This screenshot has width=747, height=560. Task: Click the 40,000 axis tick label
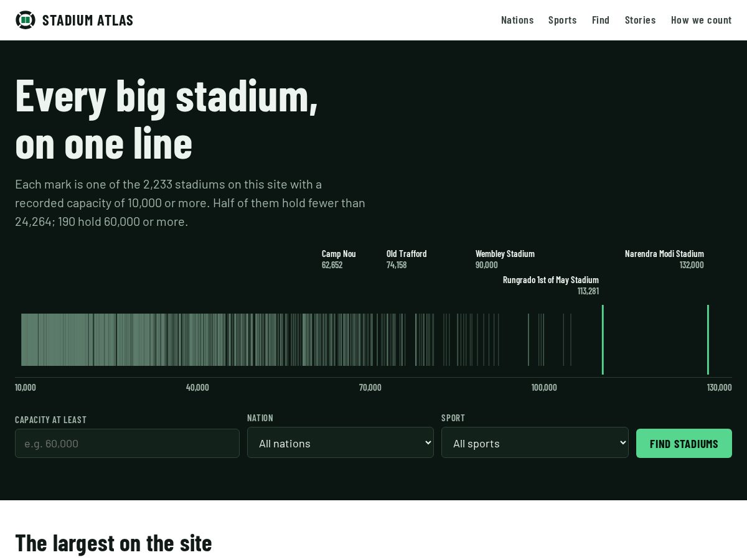(197, 387)
